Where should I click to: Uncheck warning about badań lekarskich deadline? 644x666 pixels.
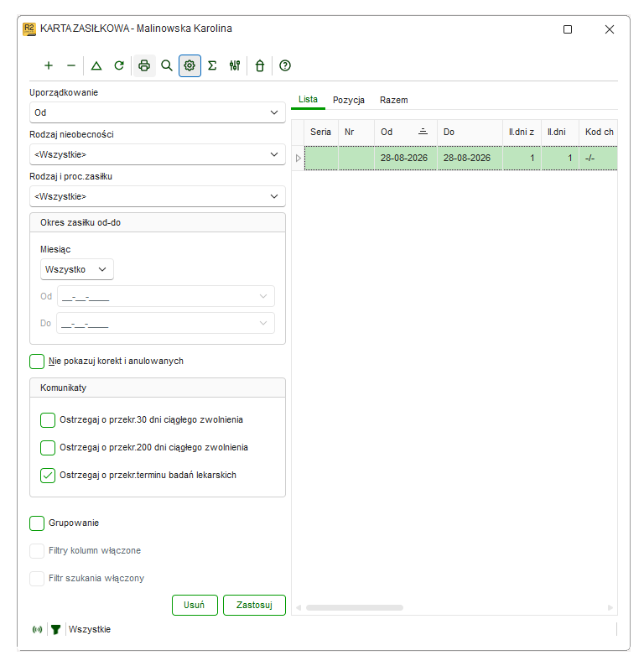click(48, 476)
